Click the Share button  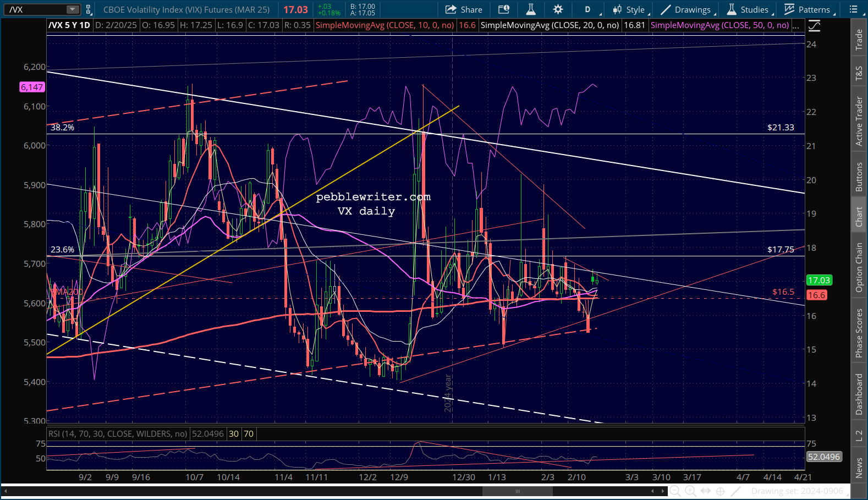coord(464,9)
